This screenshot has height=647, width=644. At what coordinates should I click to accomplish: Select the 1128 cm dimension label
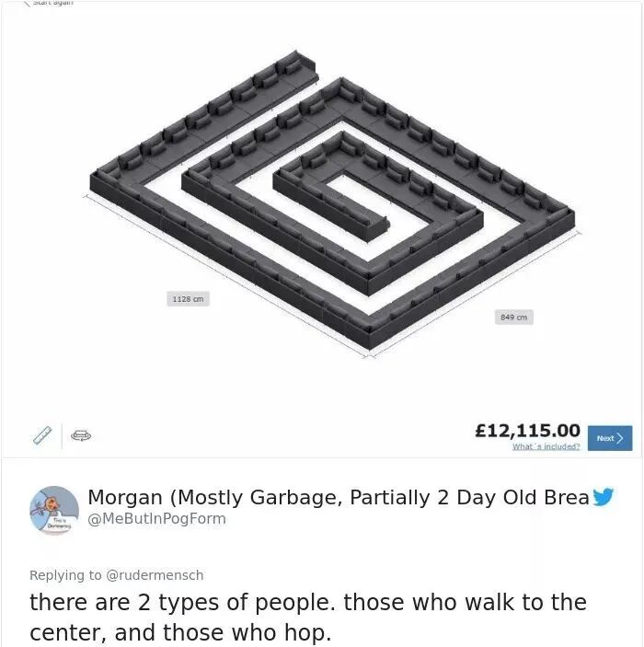[x=188, y=299]
